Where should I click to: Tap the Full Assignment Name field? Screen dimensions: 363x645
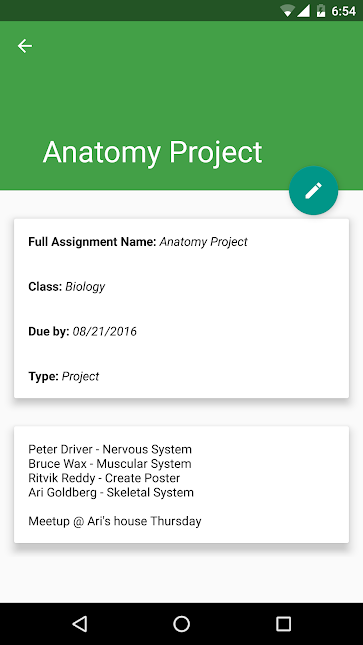coord(138,242)
